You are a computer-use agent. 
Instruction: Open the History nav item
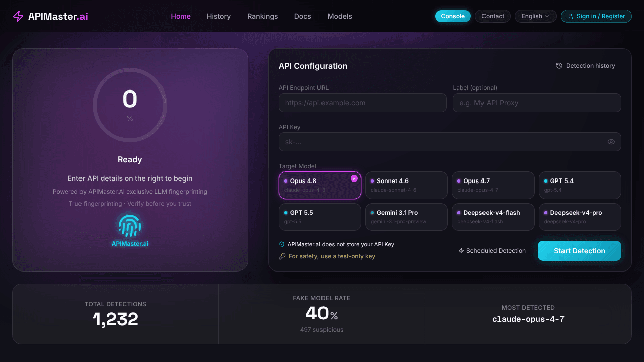pos(219,16)
